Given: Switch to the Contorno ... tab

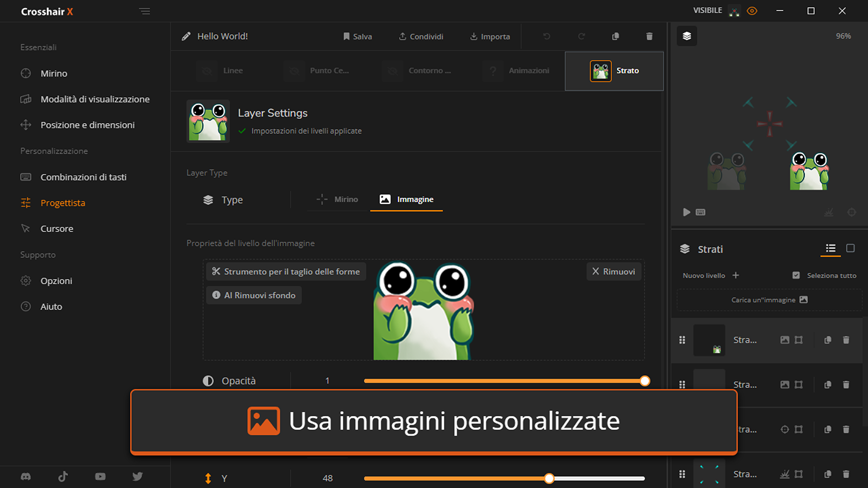Looking at the screenshot, I should tap(417, 71).
